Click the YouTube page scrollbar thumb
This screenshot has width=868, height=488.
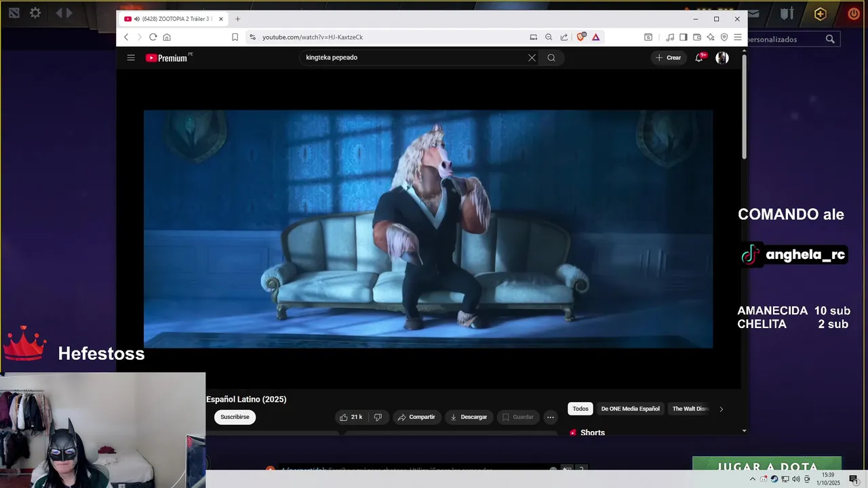click(x=744, y=106)
